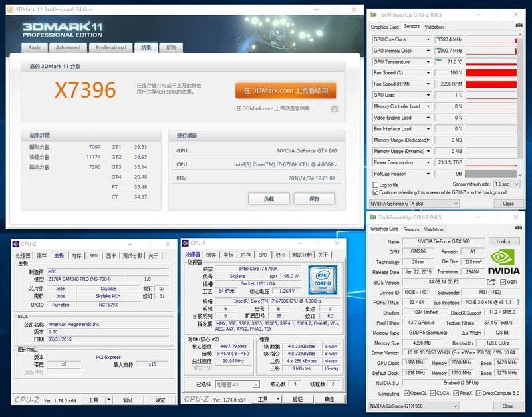Switch to the Professional tab in 3DMark
Image resolution: width=532 pixels, height=417 pixels.
(x=110, y=47)
